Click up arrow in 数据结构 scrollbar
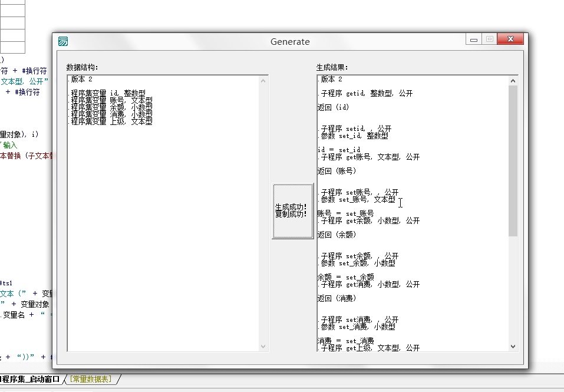This screenshot has height=392, width=564. (263, 81)
